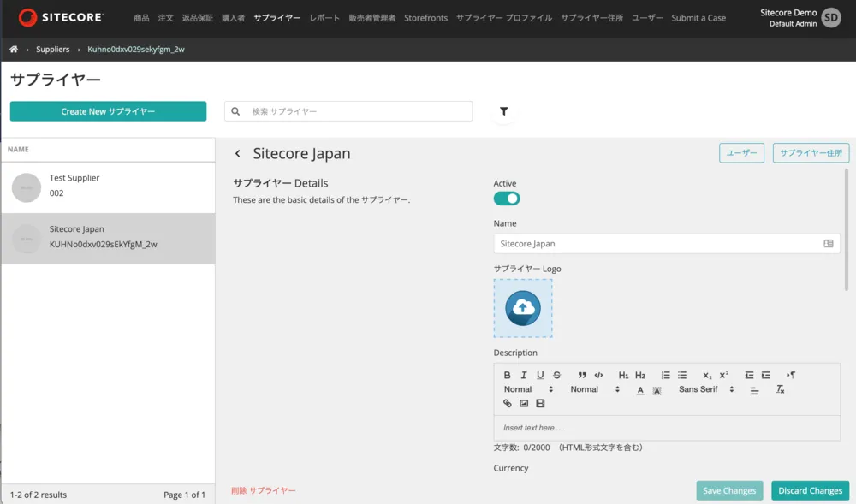Insert a code block in editor

[598, 375]
